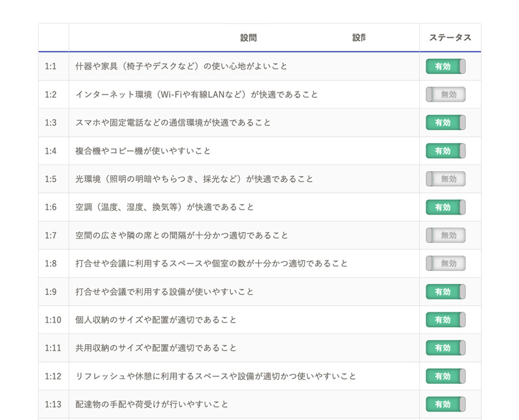Toggle the 共用収納 question status

(446, 348)
